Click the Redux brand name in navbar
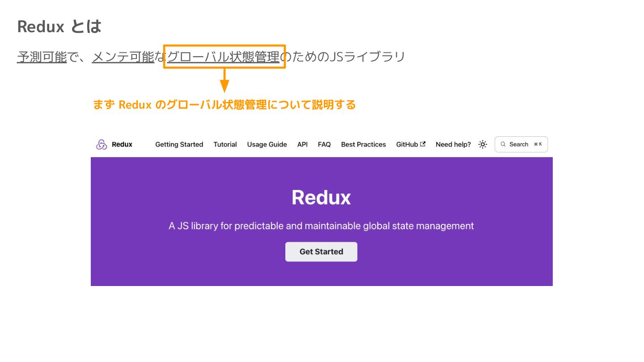This screenshot has height=362, width=644. pyautogui.click(x=122, y=144)
